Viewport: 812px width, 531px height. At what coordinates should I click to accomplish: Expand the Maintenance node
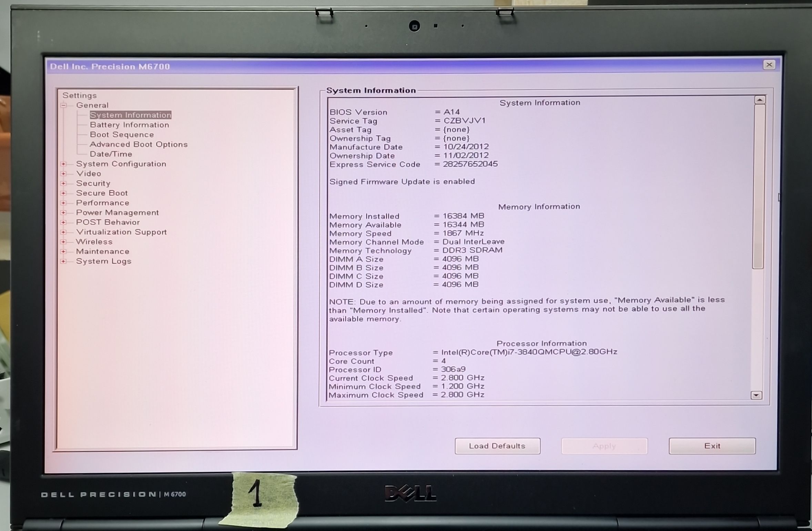63,252
